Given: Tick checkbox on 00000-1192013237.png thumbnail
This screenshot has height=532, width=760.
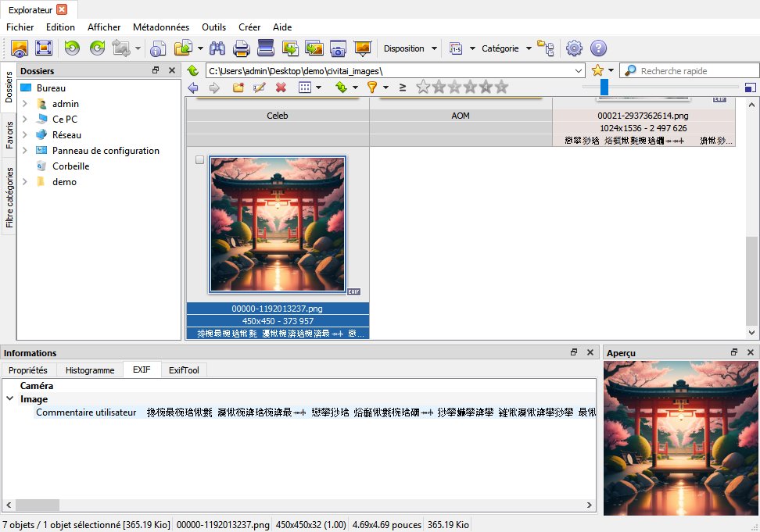Looking at the screenshot, I should point(199,159).
